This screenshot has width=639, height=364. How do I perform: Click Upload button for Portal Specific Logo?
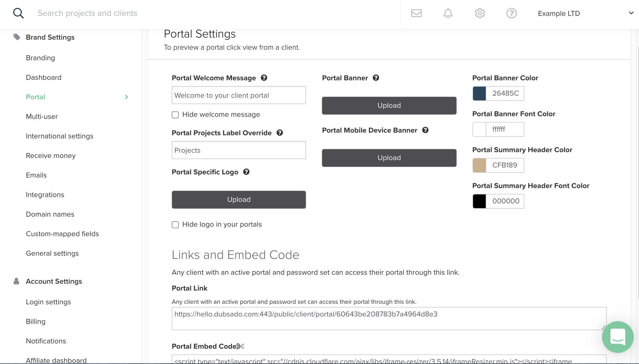[x=239, y=199]
